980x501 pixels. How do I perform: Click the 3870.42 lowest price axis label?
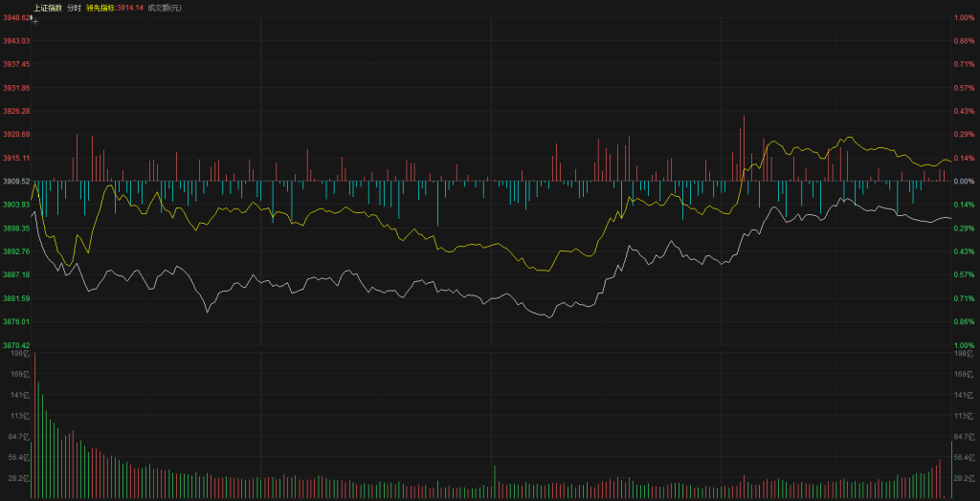(16, 345)
